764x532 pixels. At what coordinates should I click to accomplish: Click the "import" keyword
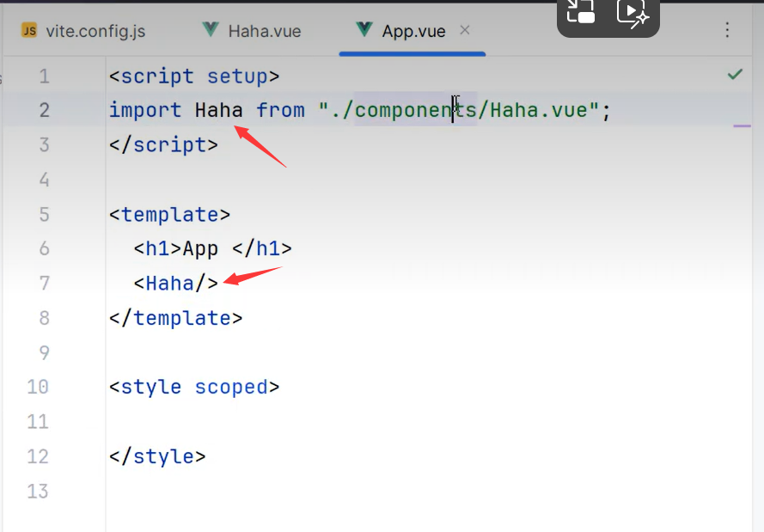coord(145,111)
